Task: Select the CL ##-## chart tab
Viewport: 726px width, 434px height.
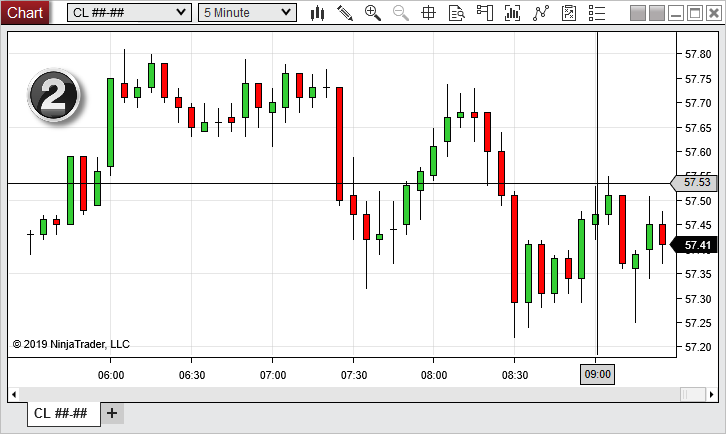Action: [x=63, y=413]
